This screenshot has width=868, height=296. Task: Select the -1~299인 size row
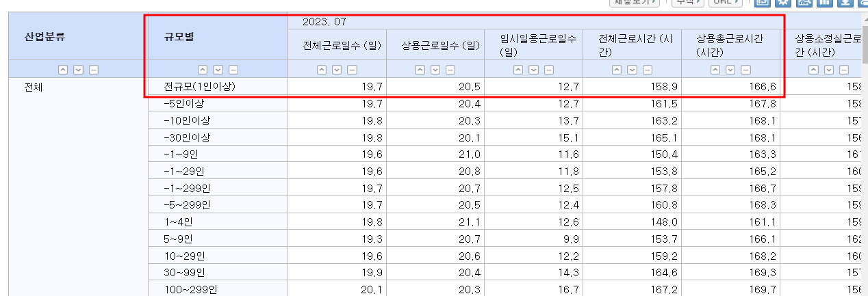coord(187,188)
